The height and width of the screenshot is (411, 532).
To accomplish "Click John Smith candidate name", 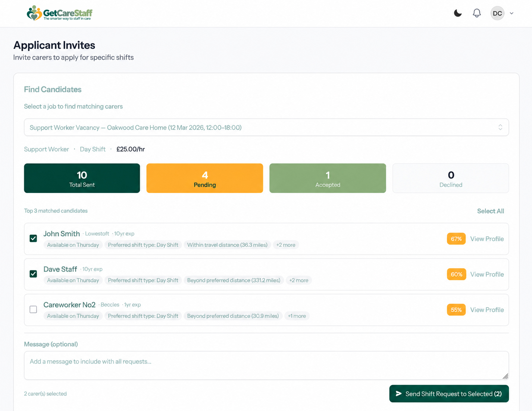I will pos(62,234).
